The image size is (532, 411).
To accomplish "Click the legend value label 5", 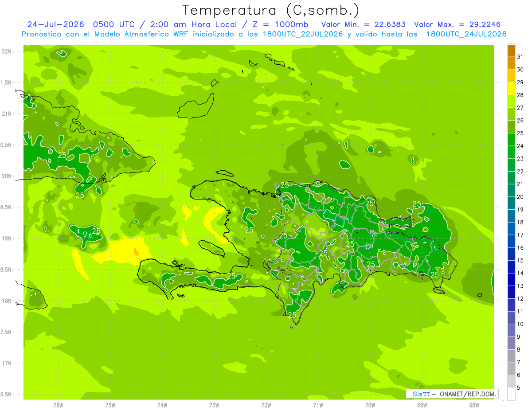I will [x=518, y=388].
